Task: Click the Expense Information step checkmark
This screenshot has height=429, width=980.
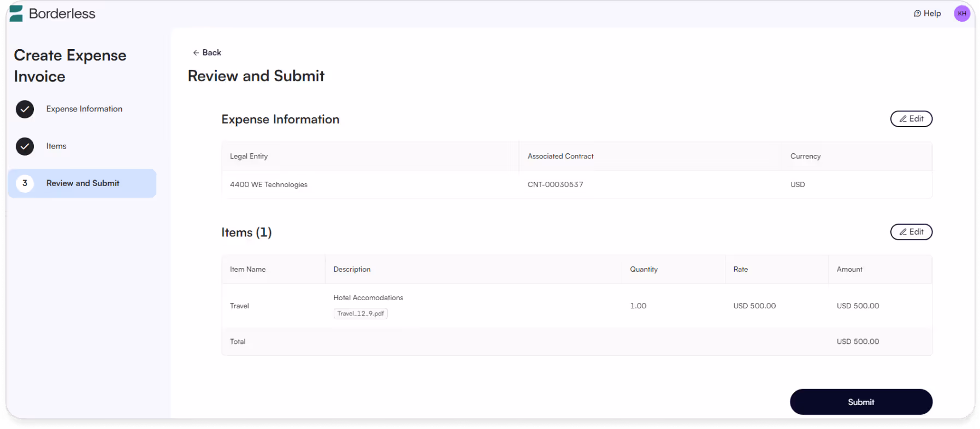Action: (25, 109)
